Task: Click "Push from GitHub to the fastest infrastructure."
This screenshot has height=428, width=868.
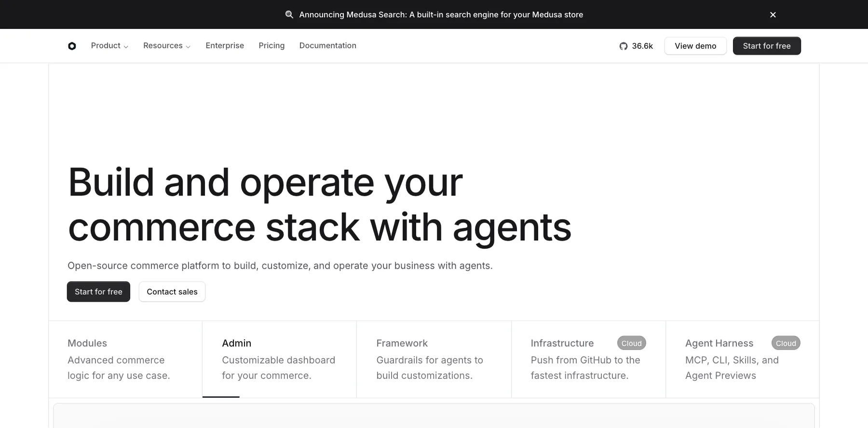Action: click(x=585, y=368)
